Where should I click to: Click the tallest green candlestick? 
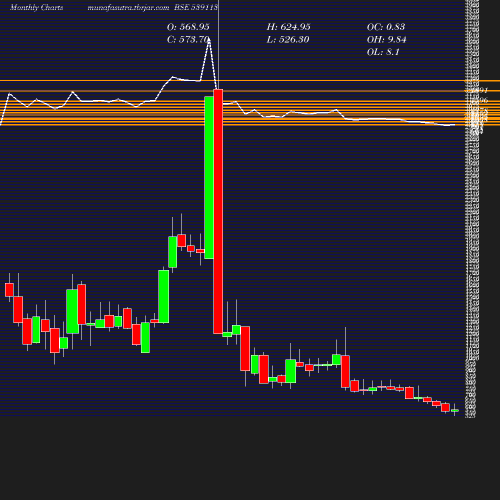click(209, 177)
